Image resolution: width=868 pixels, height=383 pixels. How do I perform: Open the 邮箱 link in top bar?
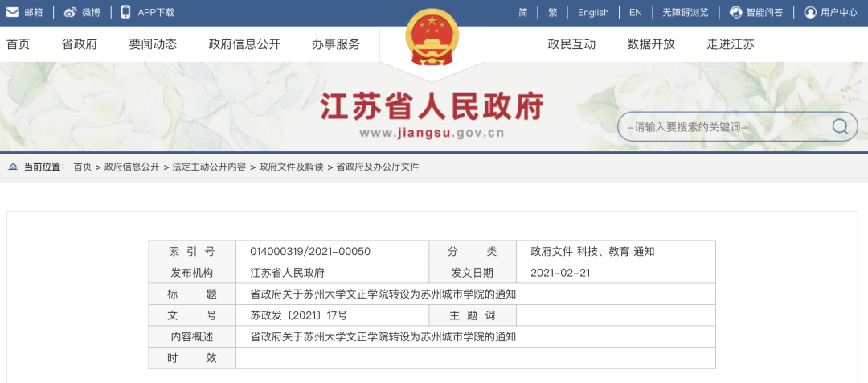click(x=34, y=12)
